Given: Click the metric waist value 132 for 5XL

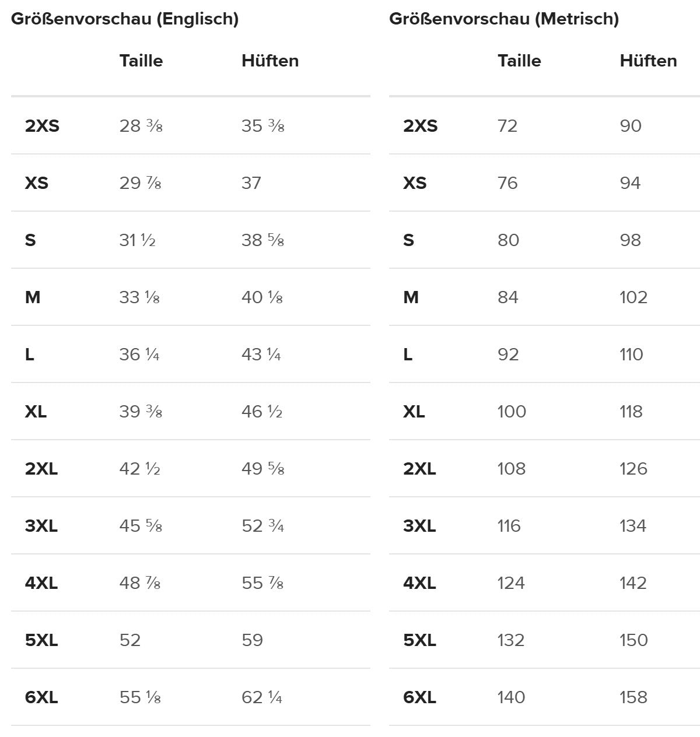Looking at the screenshot, I should pyautogui.click(x=511, y=640).
